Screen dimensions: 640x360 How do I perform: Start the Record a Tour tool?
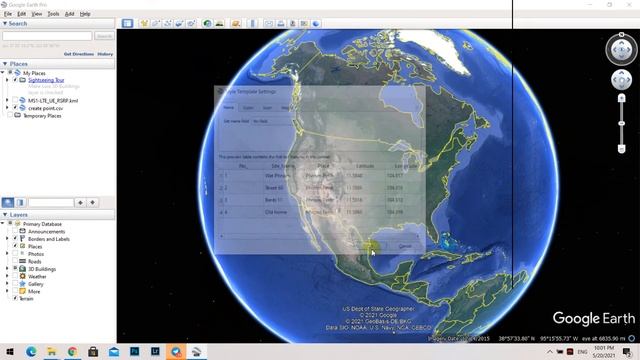(x=191, y=23)
